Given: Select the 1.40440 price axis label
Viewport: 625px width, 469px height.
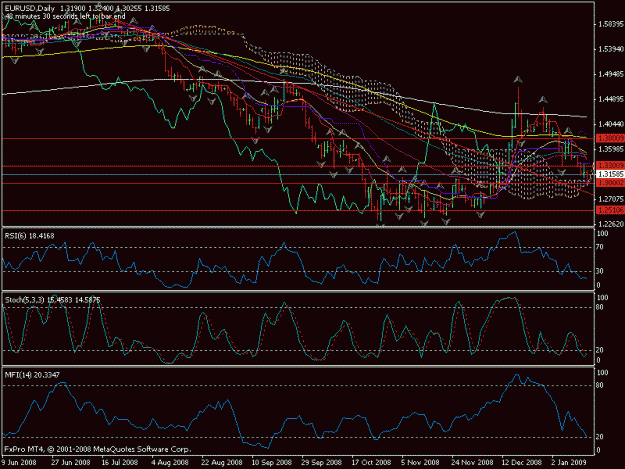Looking at the screenshot, I should (x=610, y=124).
